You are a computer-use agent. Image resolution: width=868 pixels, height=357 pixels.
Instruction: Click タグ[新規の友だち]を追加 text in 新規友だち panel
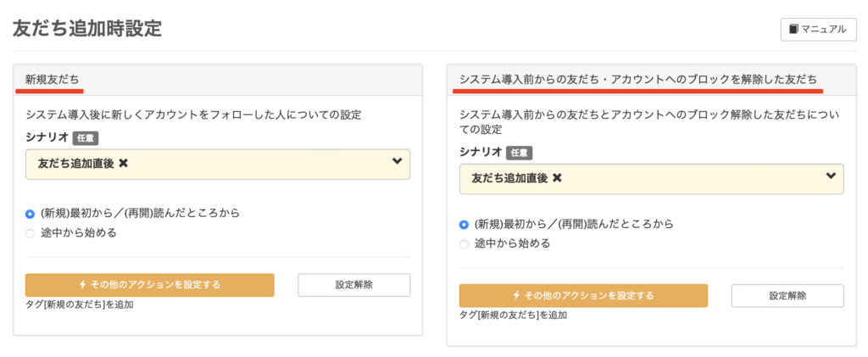click(x=79, y=304)
